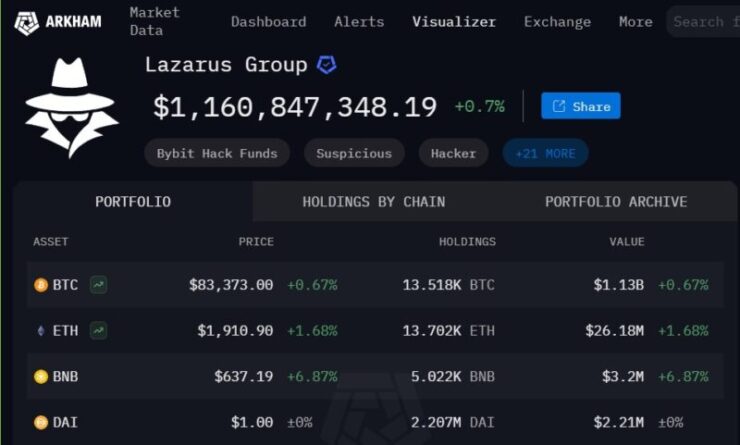Click the BTC coin icon
The width and height of the screenshot is (740, 445).
coord(41,285)
